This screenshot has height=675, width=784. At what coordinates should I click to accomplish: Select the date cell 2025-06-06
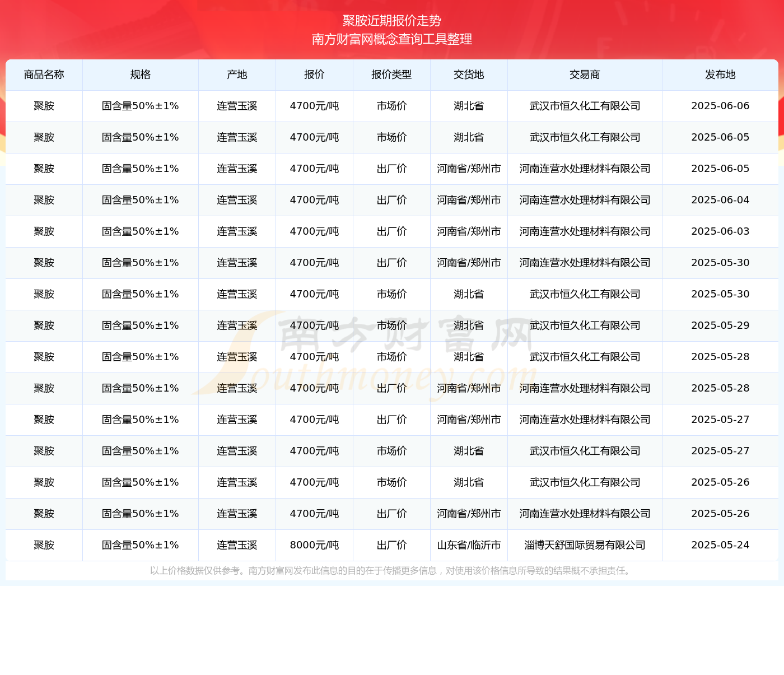click(720, 106)
